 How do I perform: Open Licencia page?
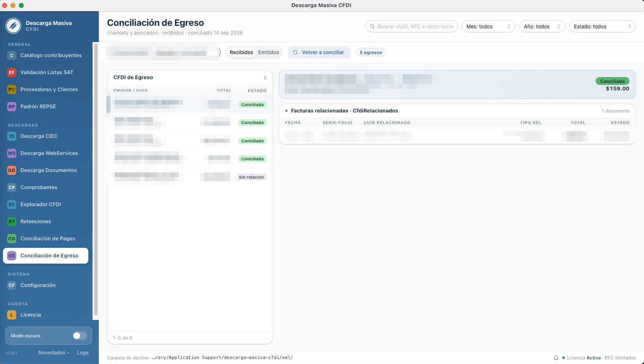[45, 315]
